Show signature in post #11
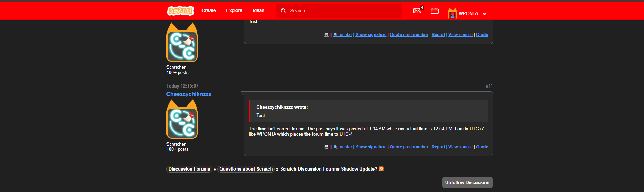The height and width of the screenshot is (192, 644). tap(371, 147)
